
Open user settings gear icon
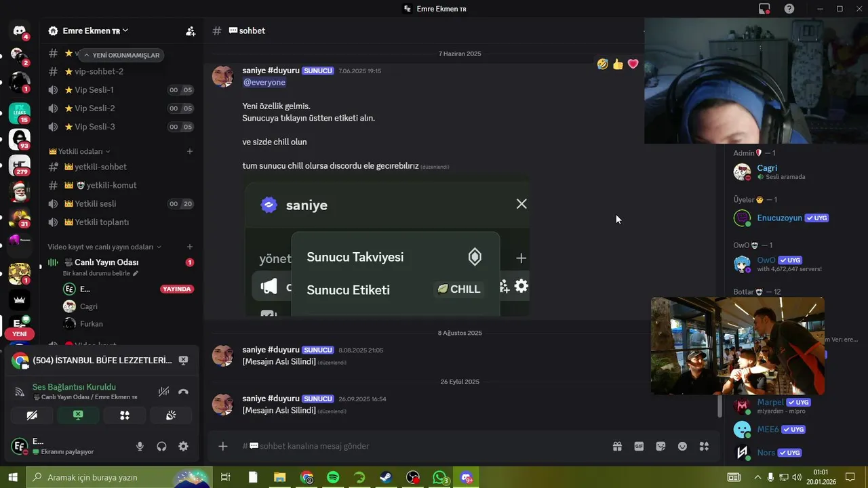[x=183, y=446]
